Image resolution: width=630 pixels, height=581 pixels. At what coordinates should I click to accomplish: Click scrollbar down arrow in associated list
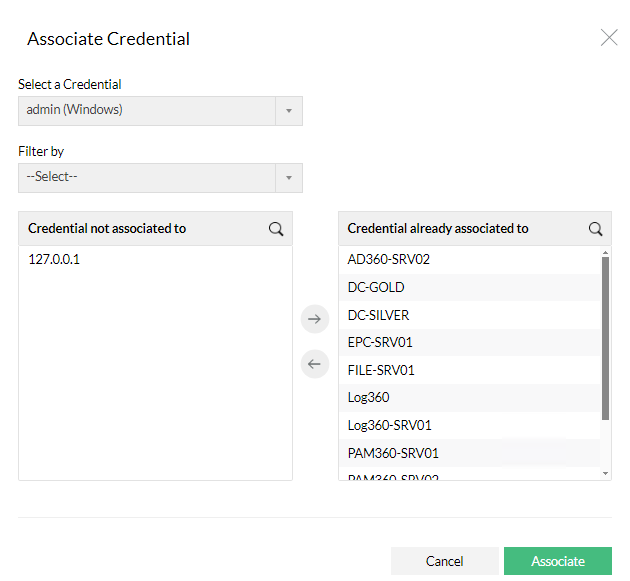click(x=605, y=472)
